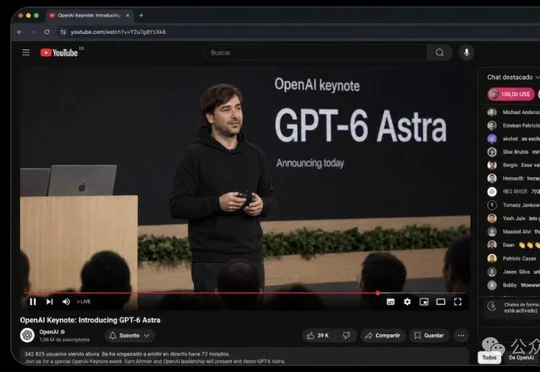Click Yash Jain's chat message
This screenshot has height=372, width=540.
coord(513,218)
